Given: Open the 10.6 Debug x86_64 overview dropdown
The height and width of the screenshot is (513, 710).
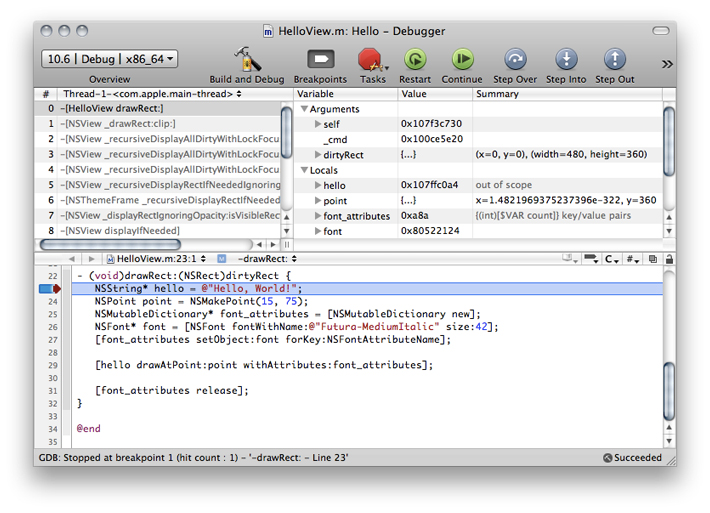Looking at the screenshot, I should pyautogui.click(x=110, y=59).
